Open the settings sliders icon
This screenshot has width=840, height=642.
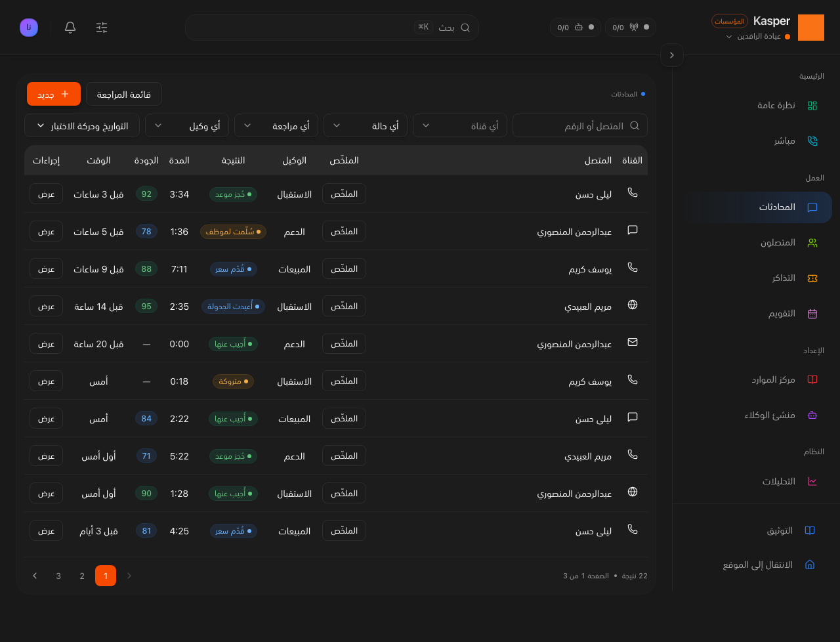point(102,28)
